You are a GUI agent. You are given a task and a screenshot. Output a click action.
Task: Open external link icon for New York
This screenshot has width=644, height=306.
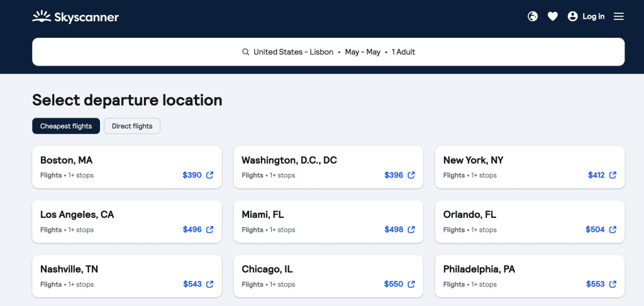613,175
